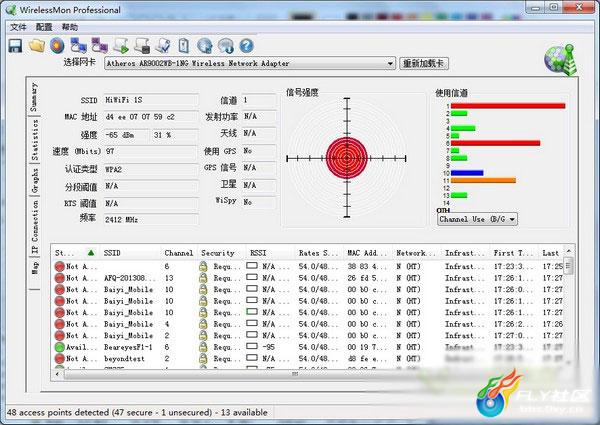This screenshot has width=600, height=425.
Task: Click RSSI signal box in BeareyesFi-1 row
Action: pos(252,346)
